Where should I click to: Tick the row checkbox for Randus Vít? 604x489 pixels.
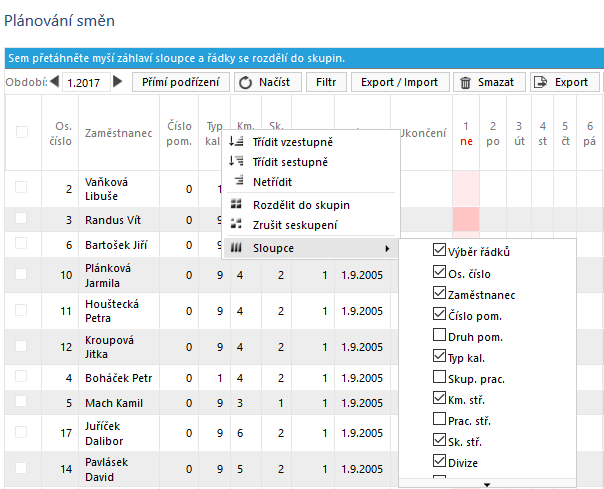tap(21, 218)
